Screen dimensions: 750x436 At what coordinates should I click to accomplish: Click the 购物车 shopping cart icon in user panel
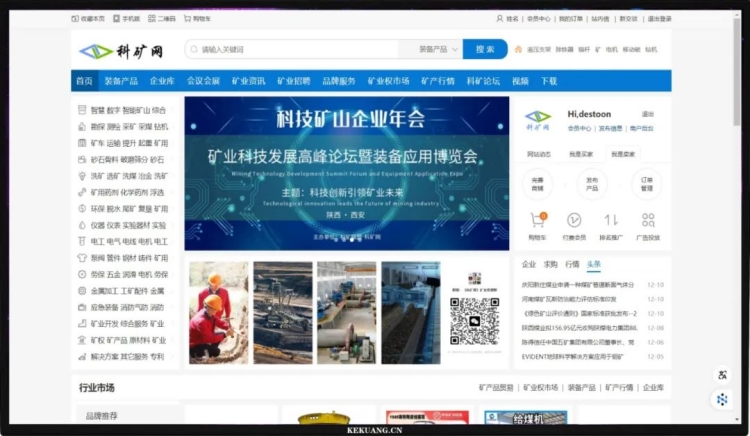(x=536, y=220)
